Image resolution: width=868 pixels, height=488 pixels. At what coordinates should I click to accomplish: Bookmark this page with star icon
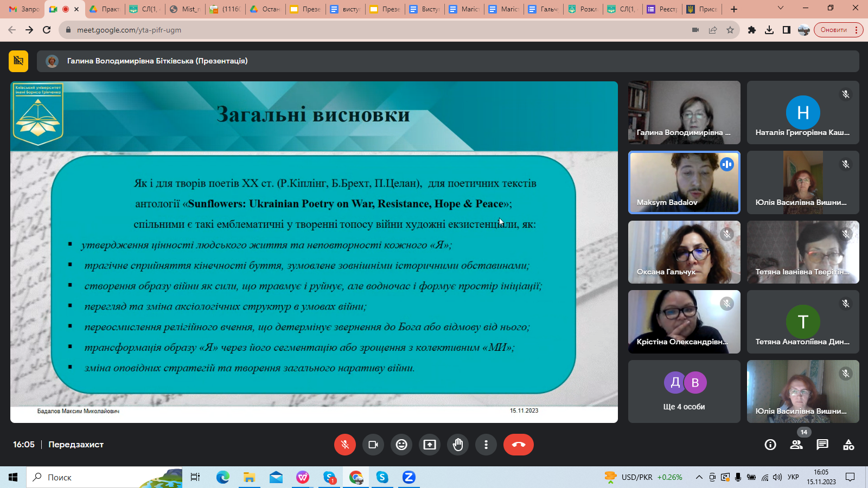(730, 30)
